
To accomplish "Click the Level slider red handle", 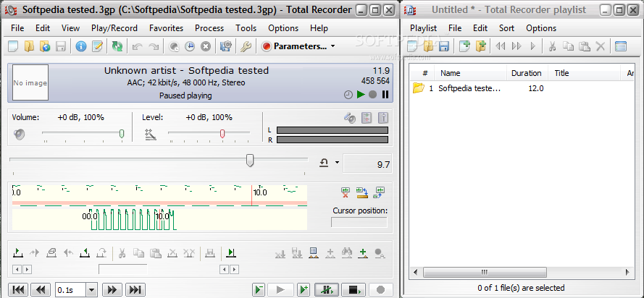I will [x=222, y=134].
